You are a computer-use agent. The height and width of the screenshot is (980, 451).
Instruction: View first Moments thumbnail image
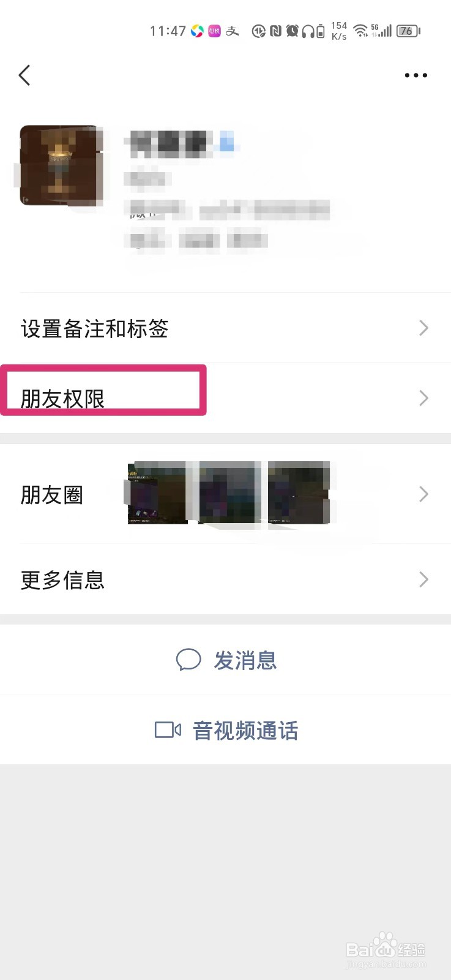point(157,493)
